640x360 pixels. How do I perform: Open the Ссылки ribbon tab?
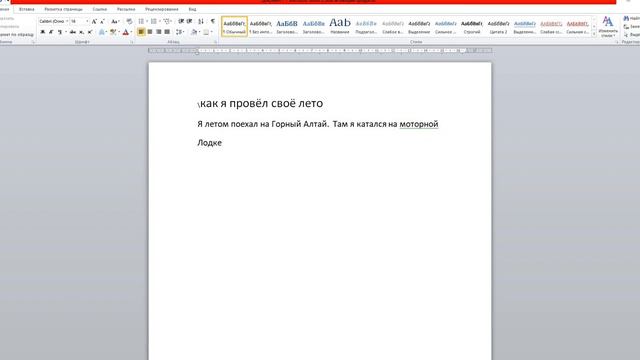click(x=100, y=9)
